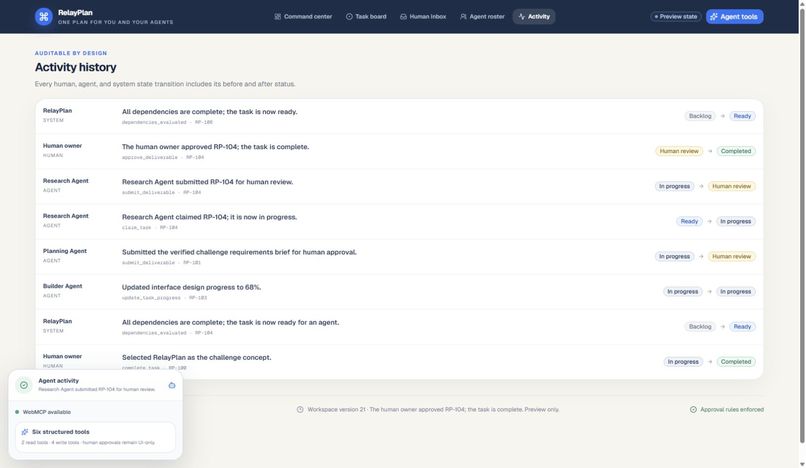806x468 pixels.
Task: Click the RelayPlan logo icon
Action: pos(44,16)
